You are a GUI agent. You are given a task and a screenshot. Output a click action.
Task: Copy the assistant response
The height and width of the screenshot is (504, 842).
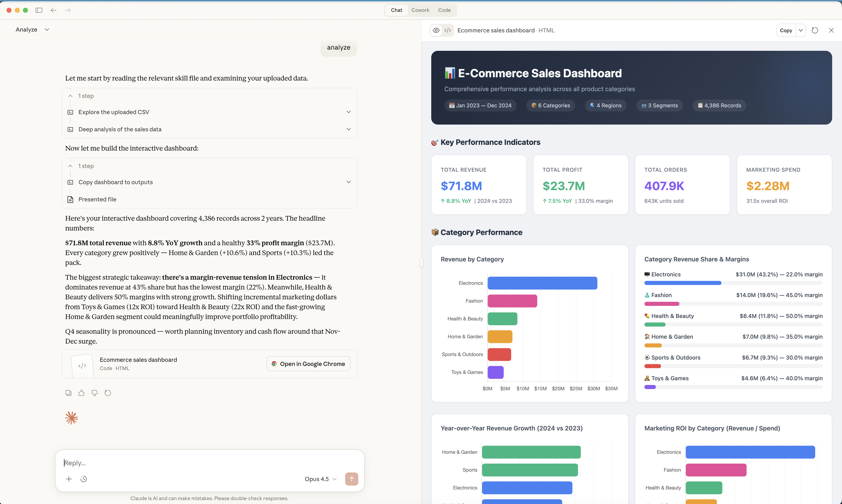click(x=68, y=393)
